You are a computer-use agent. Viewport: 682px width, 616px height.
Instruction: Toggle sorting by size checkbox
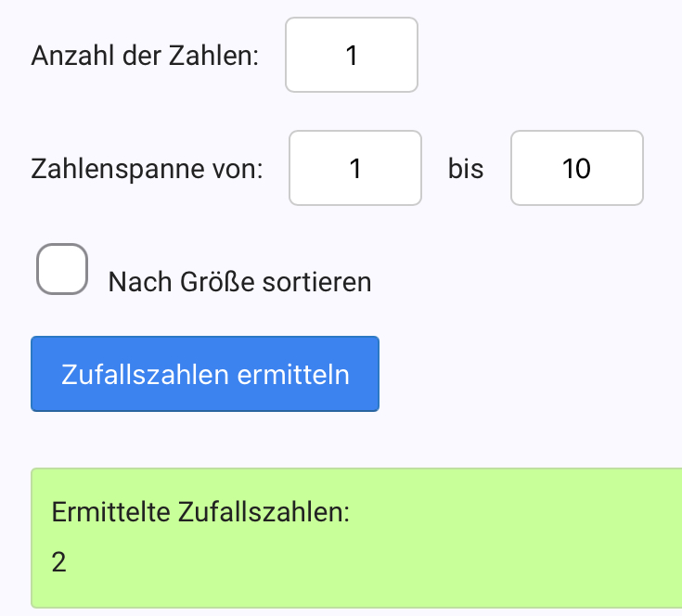tap(62, 269)
